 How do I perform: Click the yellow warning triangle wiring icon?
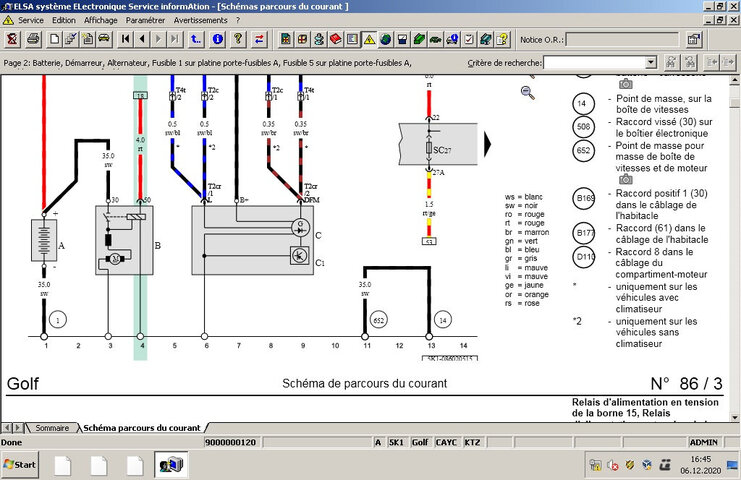[369, 39]
